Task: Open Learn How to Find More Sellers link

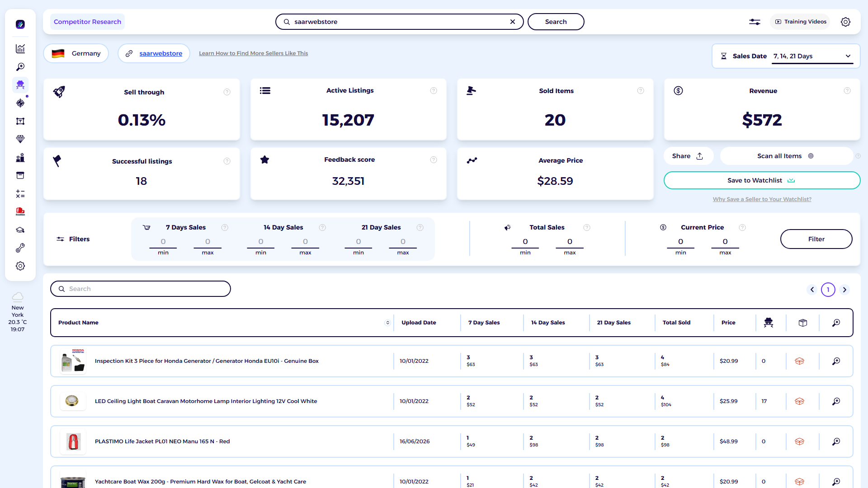Action: point(253,53)
